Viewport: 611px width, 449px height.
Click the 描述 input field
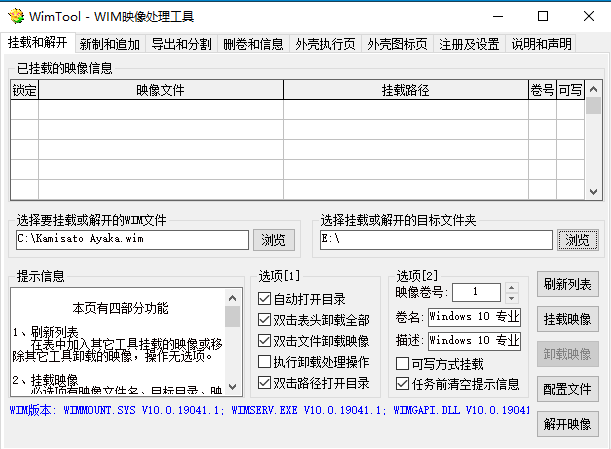click(x=474, y=341)
